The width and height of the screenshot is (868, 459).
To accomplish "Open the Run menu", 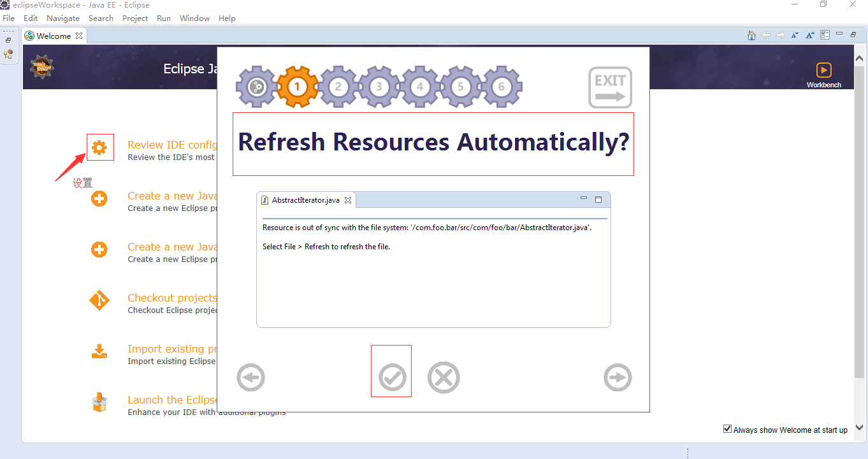I will point(164,18).
